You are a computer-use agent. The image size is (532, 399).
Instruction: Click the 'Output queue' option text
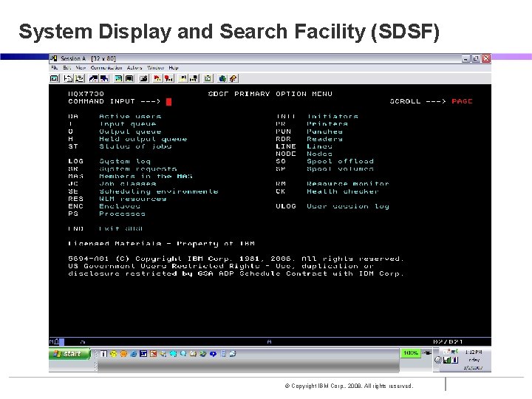pos(130,132)
